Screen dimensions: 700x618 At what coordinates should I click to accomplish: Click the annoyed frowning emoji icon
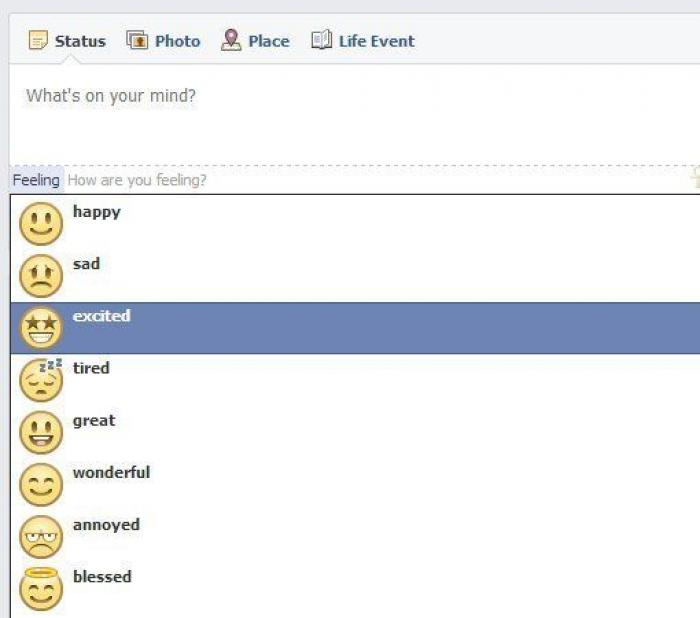coord(41,537)
